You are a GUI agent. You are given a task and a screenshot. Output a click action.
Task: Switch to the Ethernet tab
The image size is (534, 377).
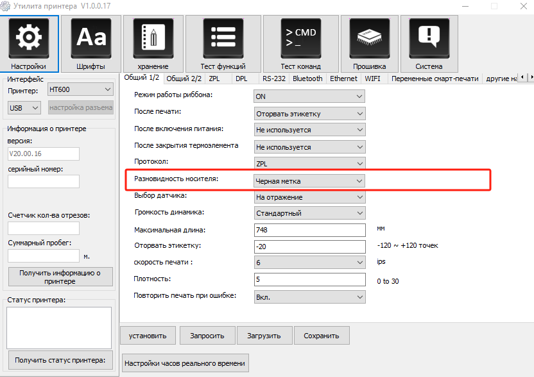click(x=343, y=79)
